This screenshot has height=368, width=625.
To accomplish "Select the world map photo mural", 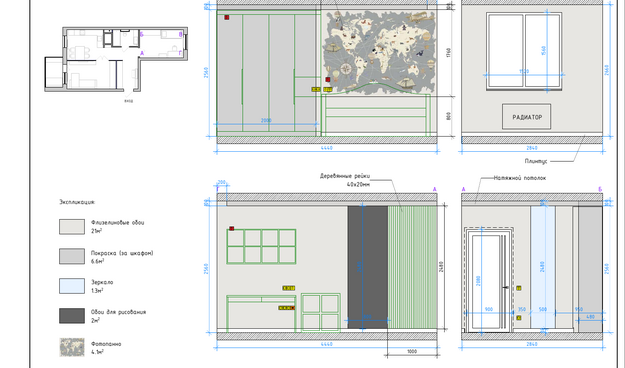I will (379, 52).
